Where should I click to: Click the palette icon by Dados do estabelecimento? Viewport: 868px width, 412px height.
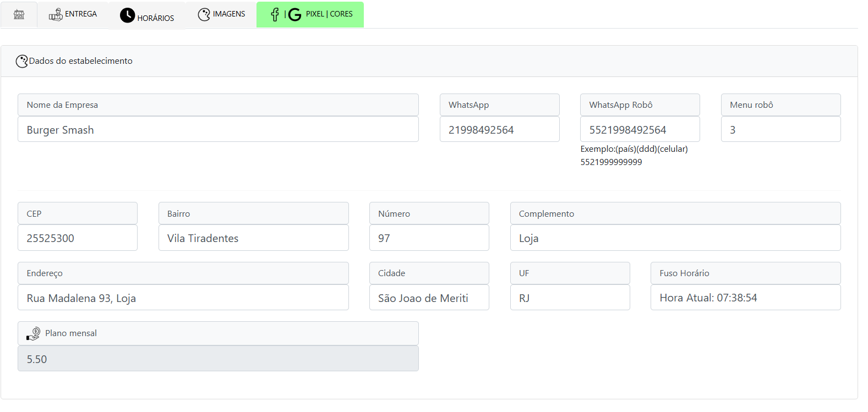click(x=21, y=61)
